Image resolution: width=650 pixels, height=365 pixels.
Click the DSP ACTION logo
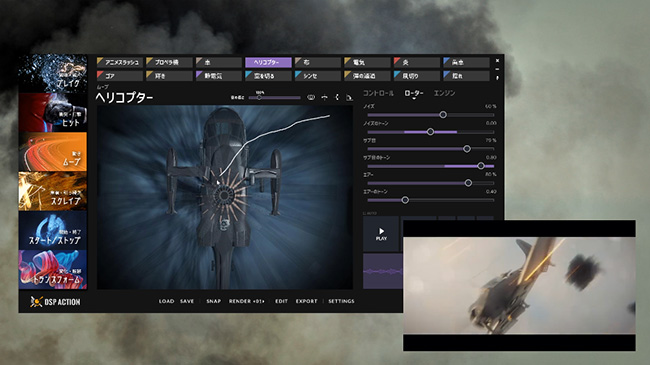(55, 302)
